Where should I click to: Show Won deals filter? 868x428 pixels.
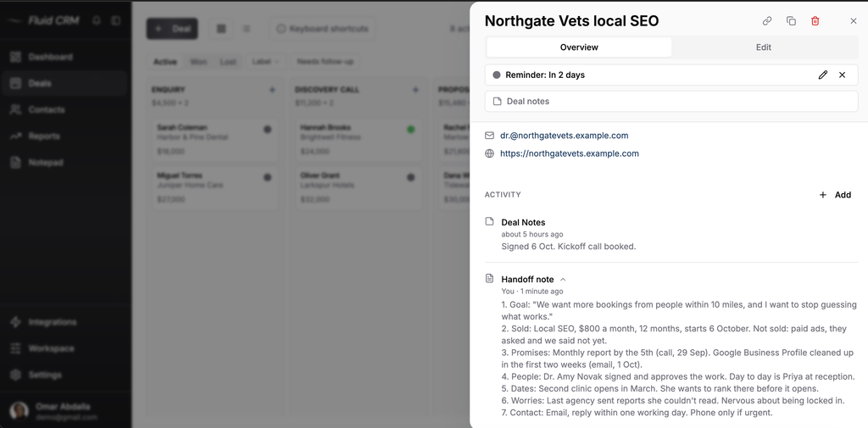pyautogui.click(x=198, y=62)
